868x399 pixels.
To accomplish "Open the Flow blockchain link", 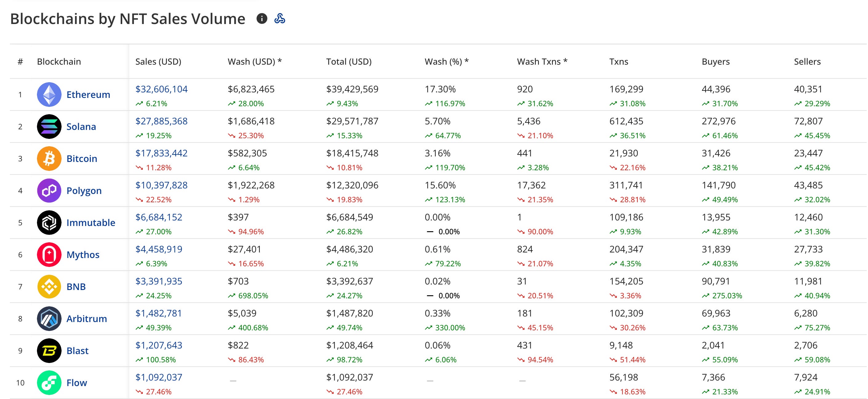I will click(77, 382).
